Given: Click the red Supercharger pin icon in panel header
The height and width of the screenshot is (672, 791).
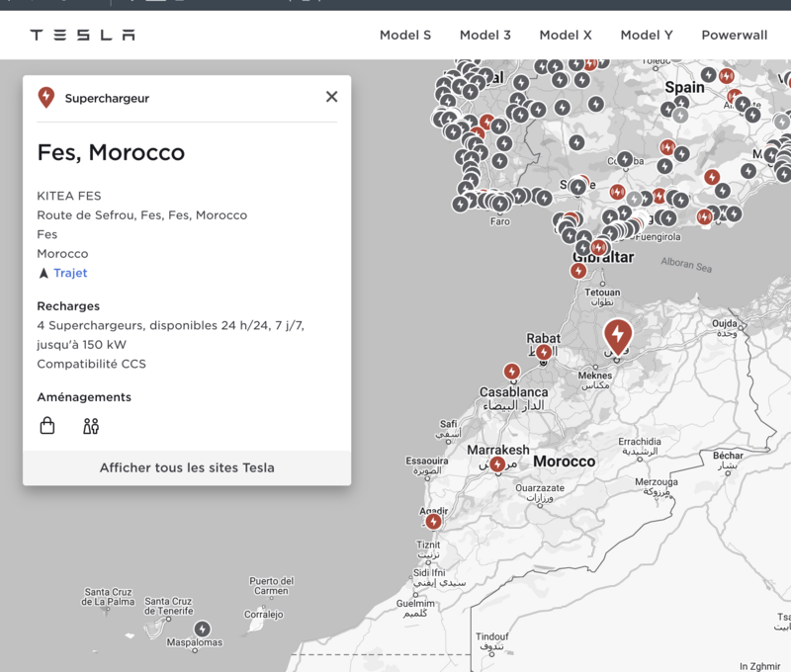Looking at the screenshot, I should point(45,97).
